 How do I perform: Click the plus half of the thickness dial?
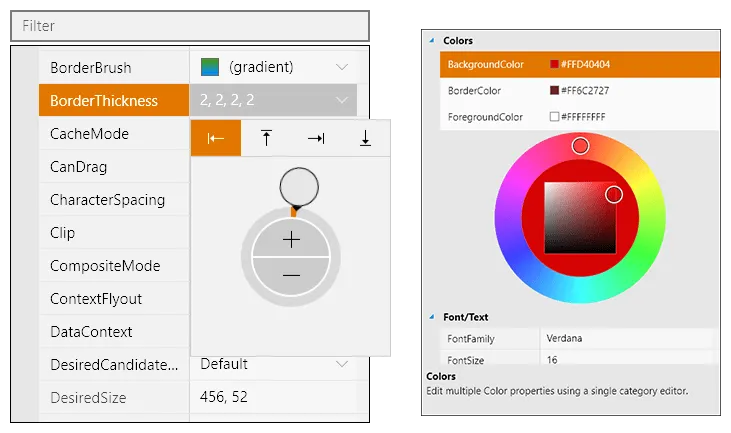(x=291, y=239)
